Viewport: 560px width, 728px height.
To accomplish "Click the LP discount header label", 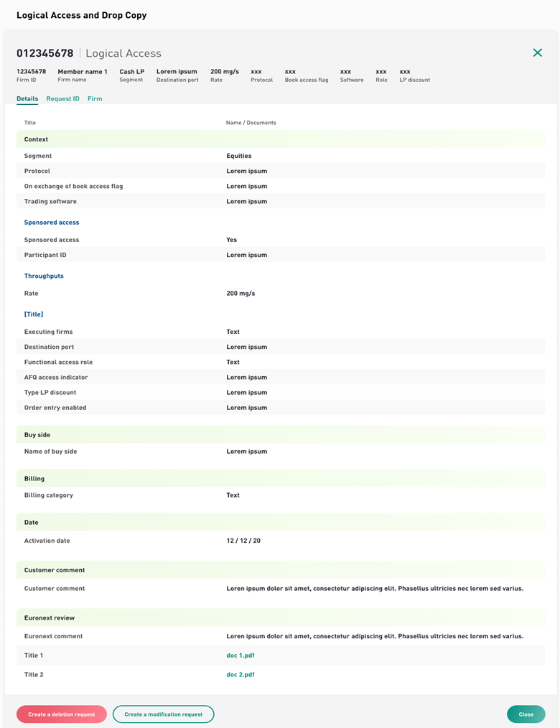I will (x=415, y=80).
